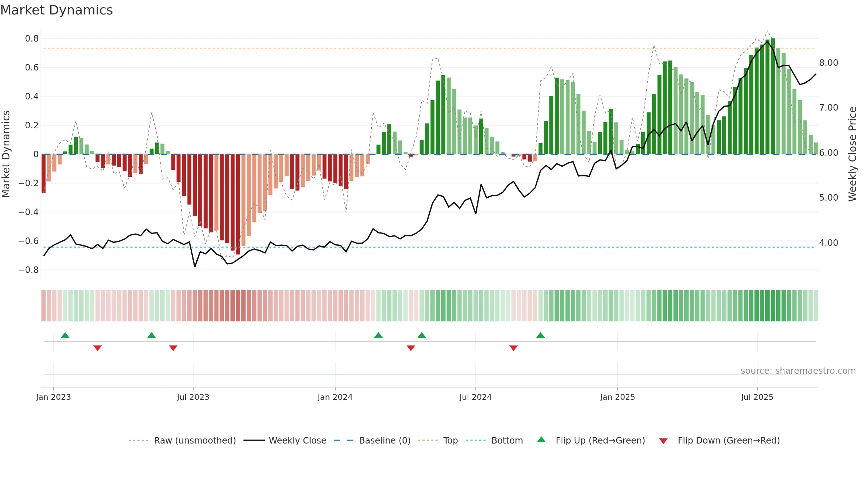Click the Weekly Close Price axis title
The image size is (868, 488).
click(852, 154)
